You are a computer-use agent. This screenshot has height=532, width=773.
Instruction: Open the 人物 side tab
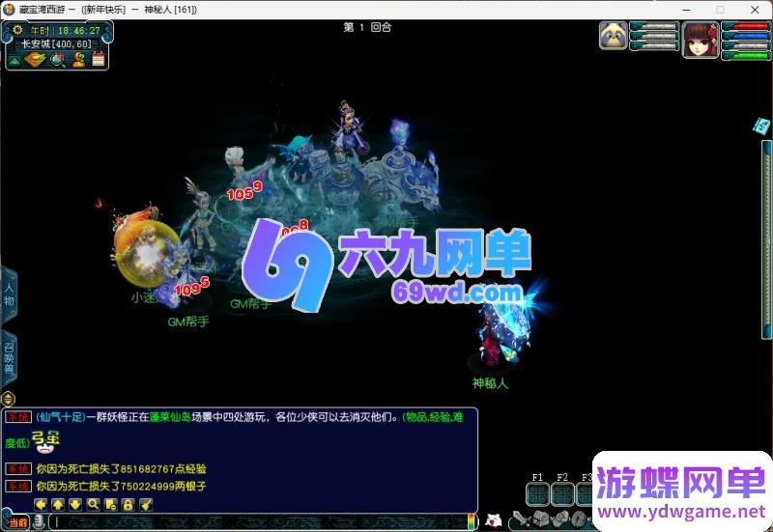coord(9,294)
